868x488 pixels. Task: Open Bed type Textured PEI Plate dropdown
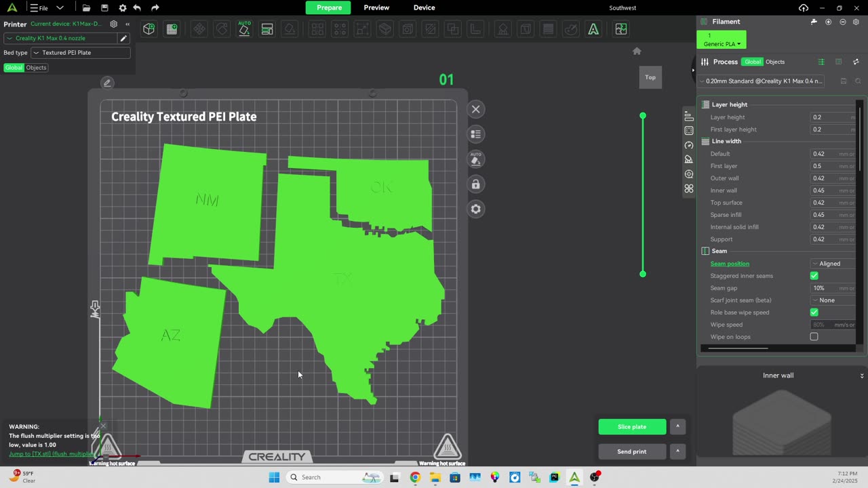tap(81, 53)
